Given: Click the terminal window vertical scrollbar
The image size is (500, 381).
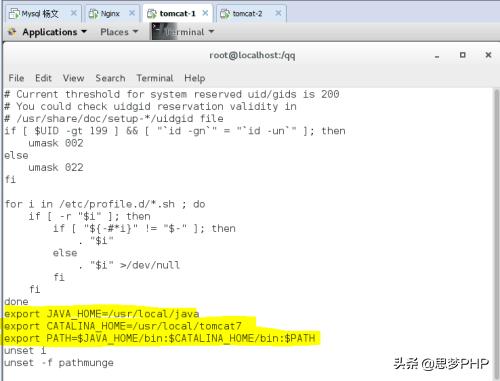Looking at the screenshot, I should [x=496, y=233].
